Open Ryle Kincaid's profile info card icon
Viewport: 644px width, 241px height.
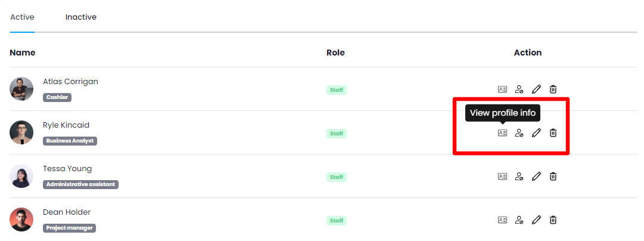click(x=502, y=133)
